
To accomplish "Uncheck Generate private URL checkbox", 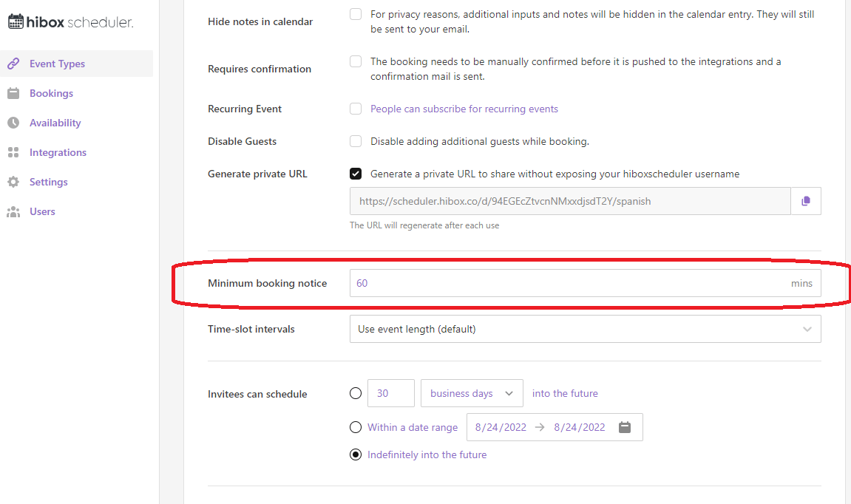I will tap(356, 174).
